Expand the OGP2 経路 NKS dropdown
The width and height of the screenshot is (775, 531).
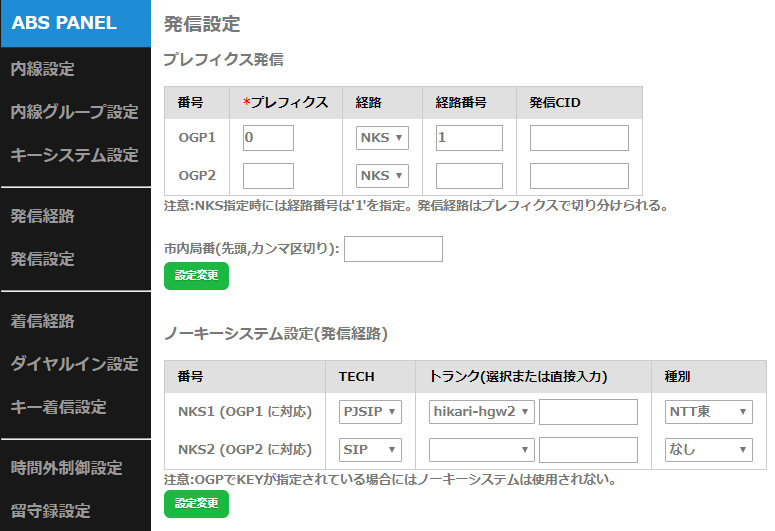coord(382,176)
